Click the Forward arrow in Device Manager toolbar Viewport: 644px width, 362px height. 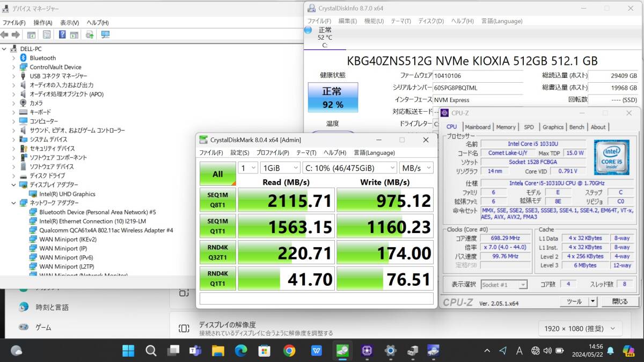point(16,34)
